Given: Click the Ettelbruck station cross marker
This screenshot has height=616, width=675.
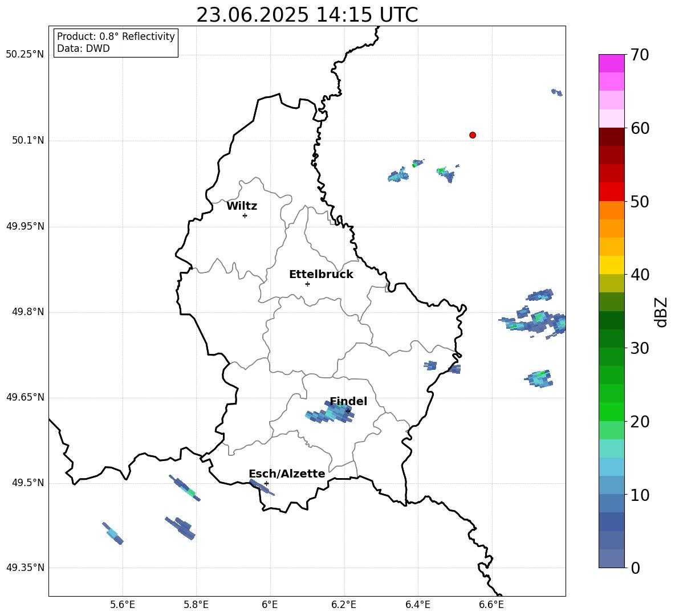Looking at the screenshot, I should [x=307, y=284].
